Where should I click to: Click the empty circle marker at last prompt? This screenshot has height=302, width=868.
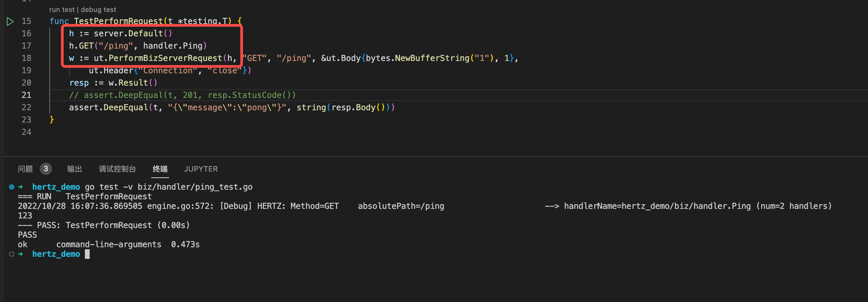tap(12, 254)
